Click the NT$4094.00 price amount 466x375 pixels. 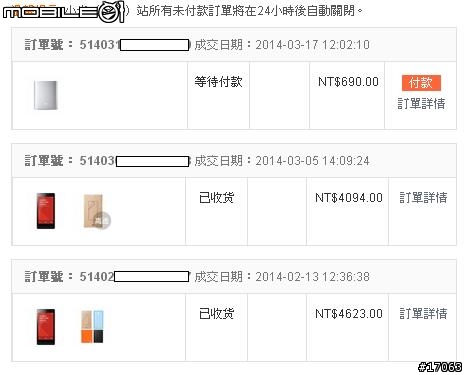[349, 198]
